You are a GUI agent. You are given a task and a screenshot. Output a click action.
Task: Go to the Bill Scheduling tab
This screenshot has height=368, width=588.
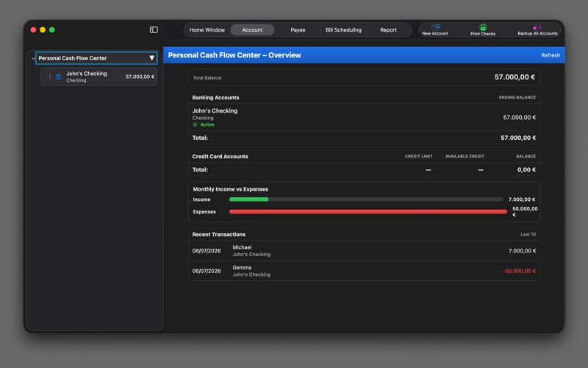(x=343, y=30)
